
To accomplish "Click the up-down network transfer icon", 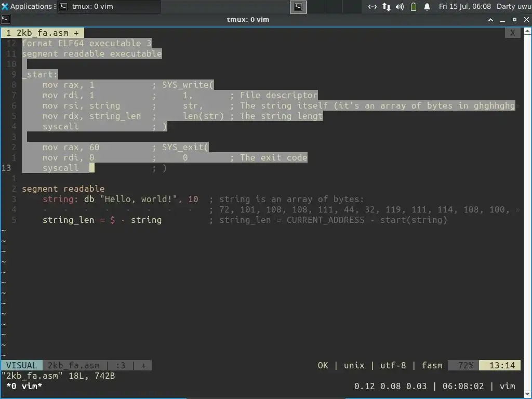I will pyautogui.click(x=386, y=7).
